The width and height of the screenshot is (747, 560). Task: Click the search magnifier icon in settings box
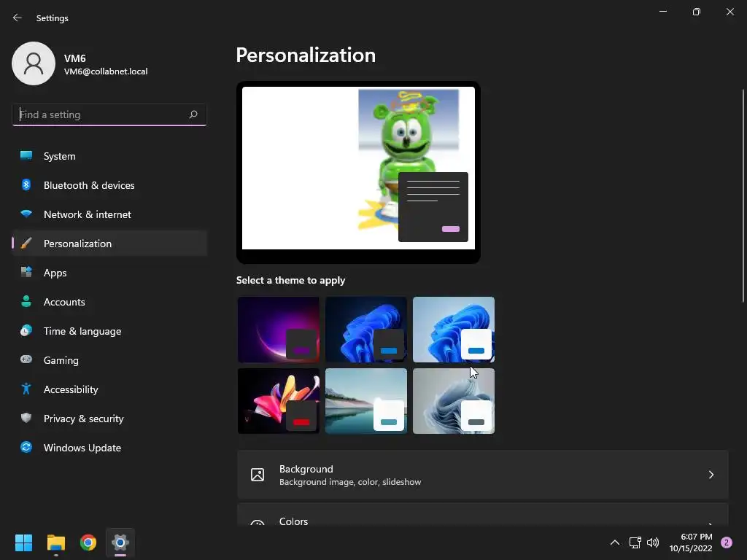(193, 114)
